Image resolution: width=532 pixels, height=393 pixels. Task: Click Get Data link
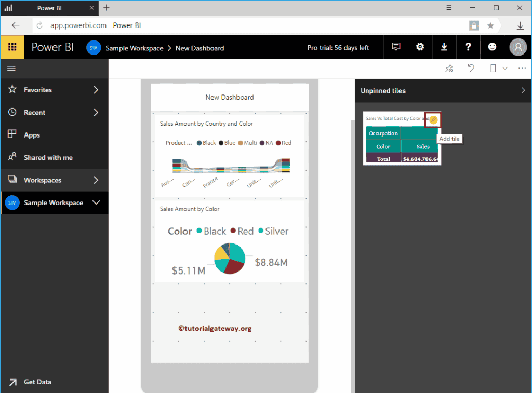[37, 382]
